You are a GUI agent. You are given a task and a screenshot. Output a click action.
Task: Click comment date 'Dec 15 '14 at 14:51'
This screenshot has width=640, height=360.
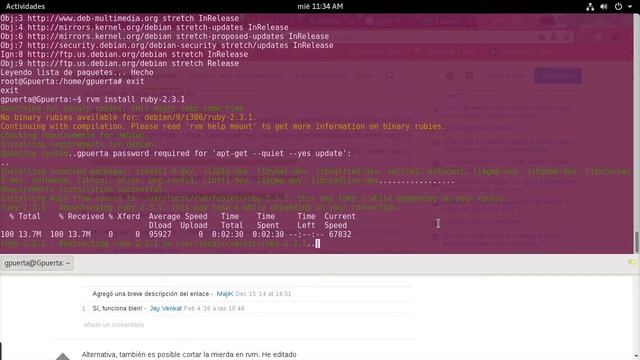tap(263, 294)
